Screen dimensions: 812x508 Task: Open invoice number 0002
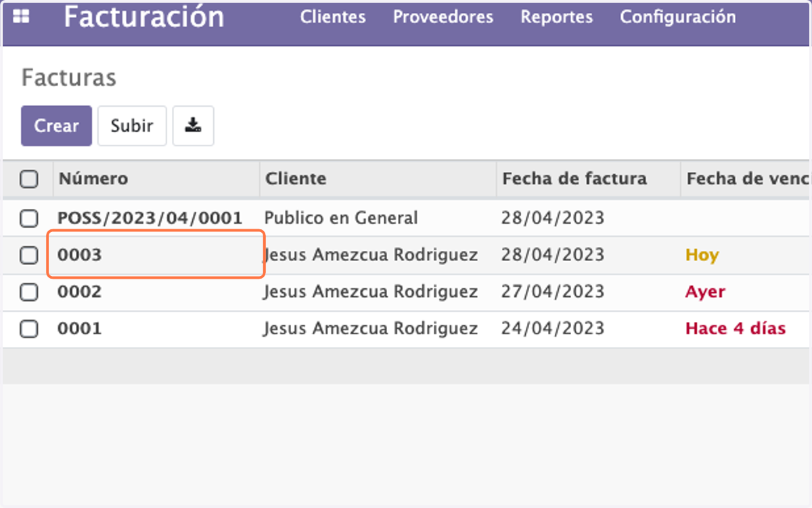(79, 292)
